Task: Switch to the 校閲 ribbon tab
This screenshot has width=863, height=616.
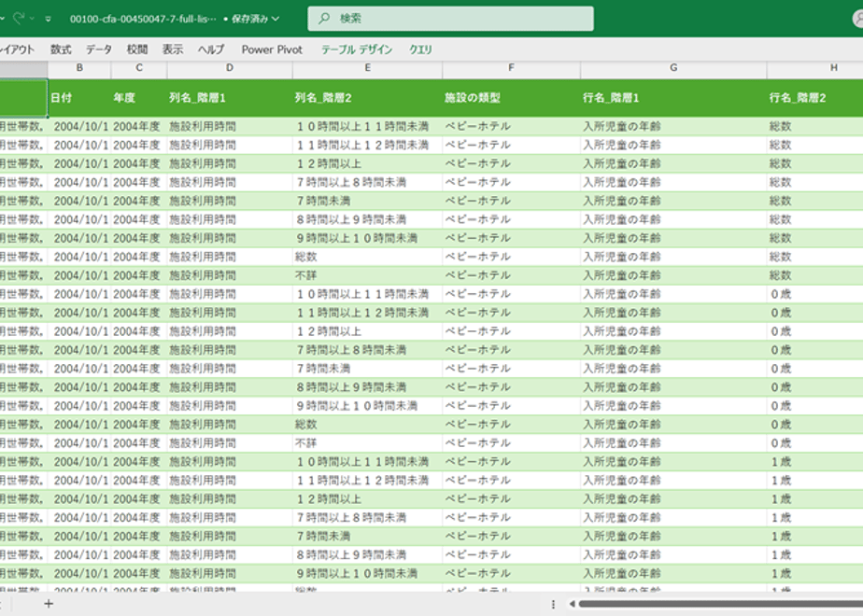Action: pos(137,49)
